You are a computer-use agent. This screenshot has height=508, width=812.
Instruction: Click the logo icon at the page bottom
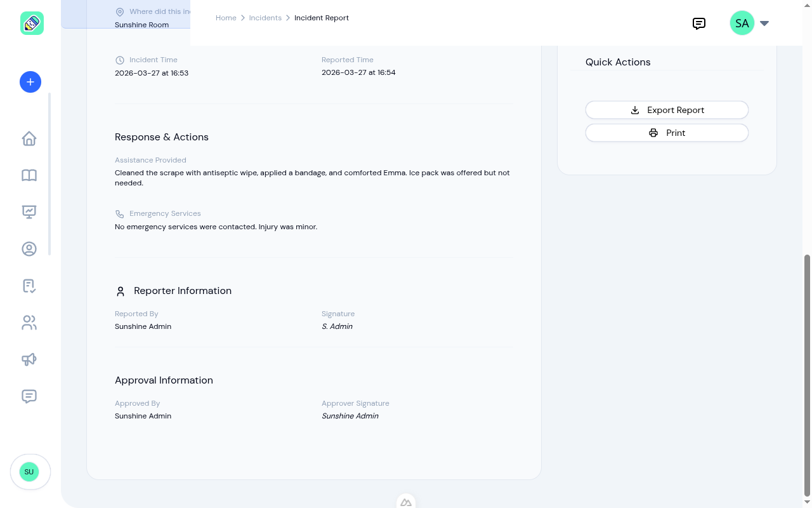click(406, 502)
